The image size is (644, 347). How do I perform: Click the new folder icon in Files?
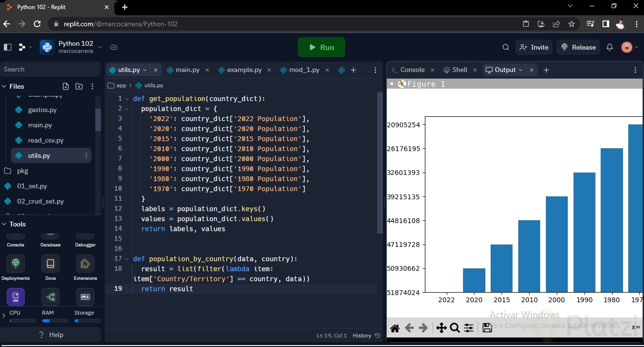79,86
